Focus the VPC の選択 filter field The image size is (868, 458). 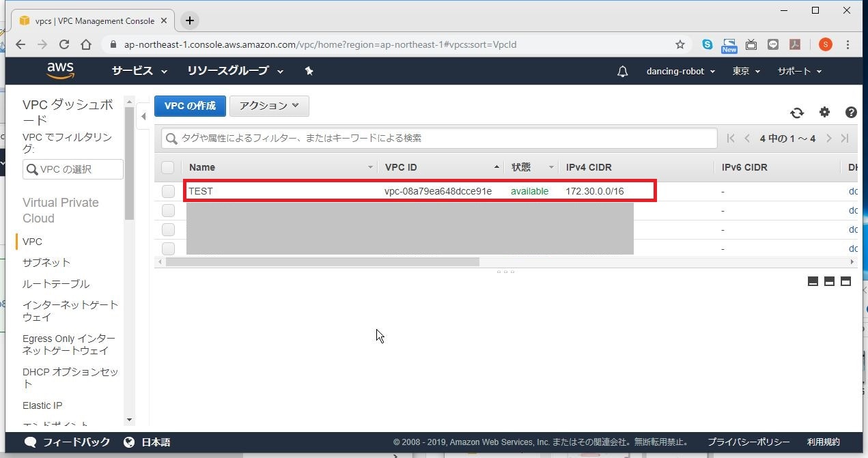tap(73, 169)
